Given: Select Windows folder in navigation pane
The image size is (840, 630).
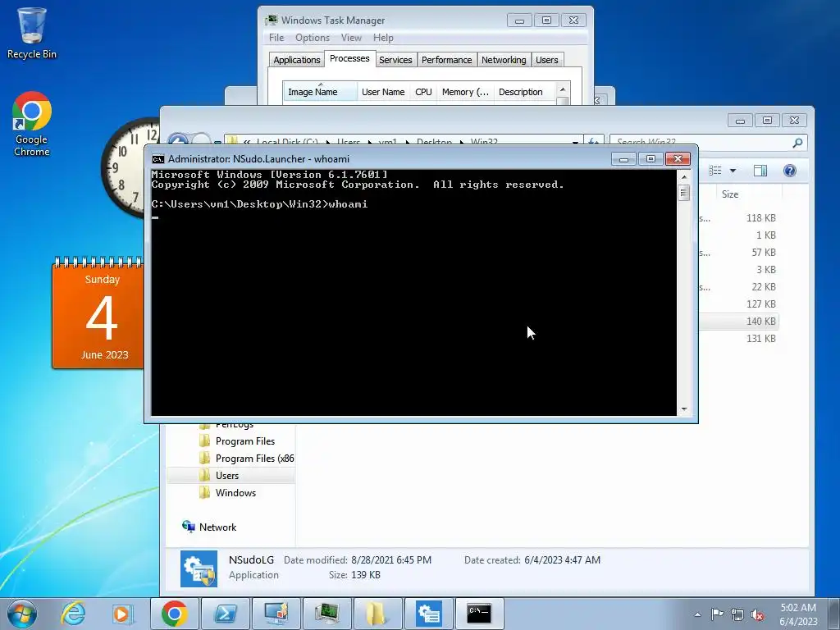Looking at the screenshot, I should pyautogui.click(x=235, y=492).
